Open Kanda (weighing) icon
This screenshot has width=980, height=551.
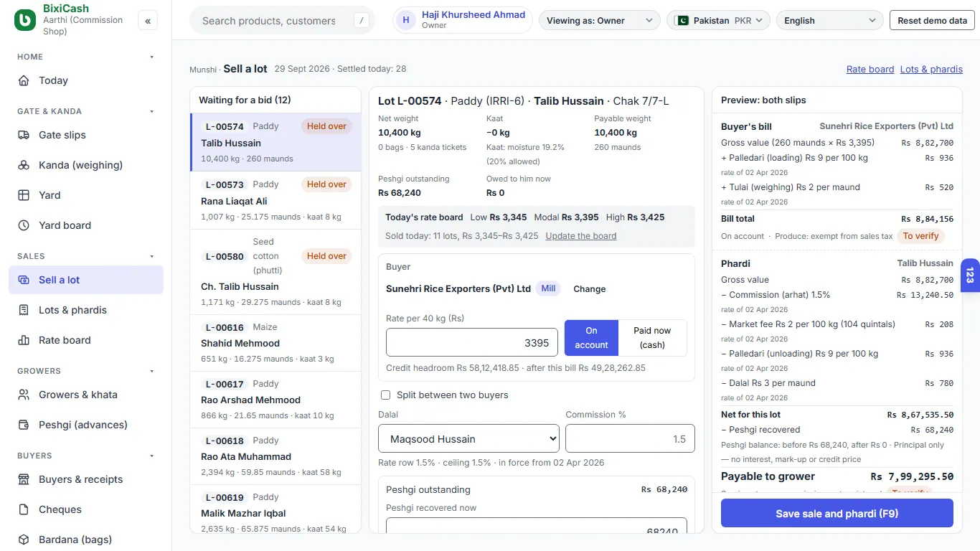(x=24, y=165)
